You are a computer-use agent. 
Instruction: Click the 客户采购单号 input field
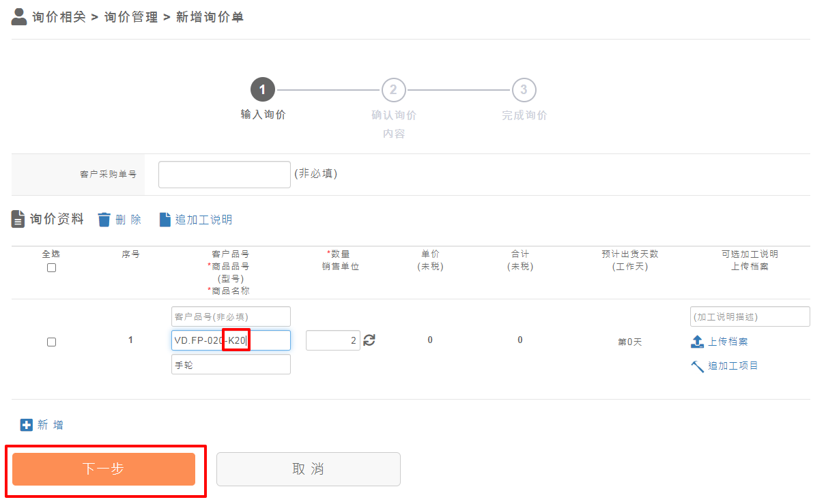tap(224, 175)
